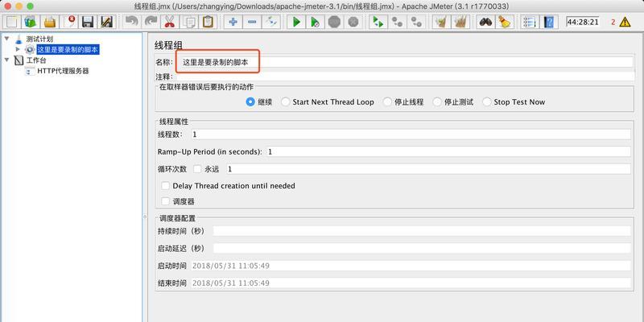
Task: Open Help with question mark icon
Action: 549,22
